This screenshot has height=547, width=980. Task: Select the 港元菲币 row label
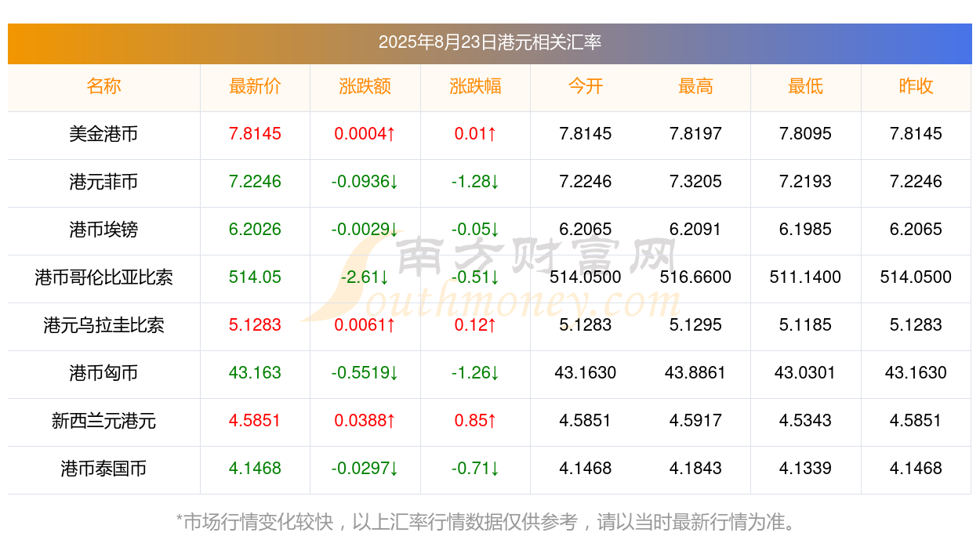[104, 183]
